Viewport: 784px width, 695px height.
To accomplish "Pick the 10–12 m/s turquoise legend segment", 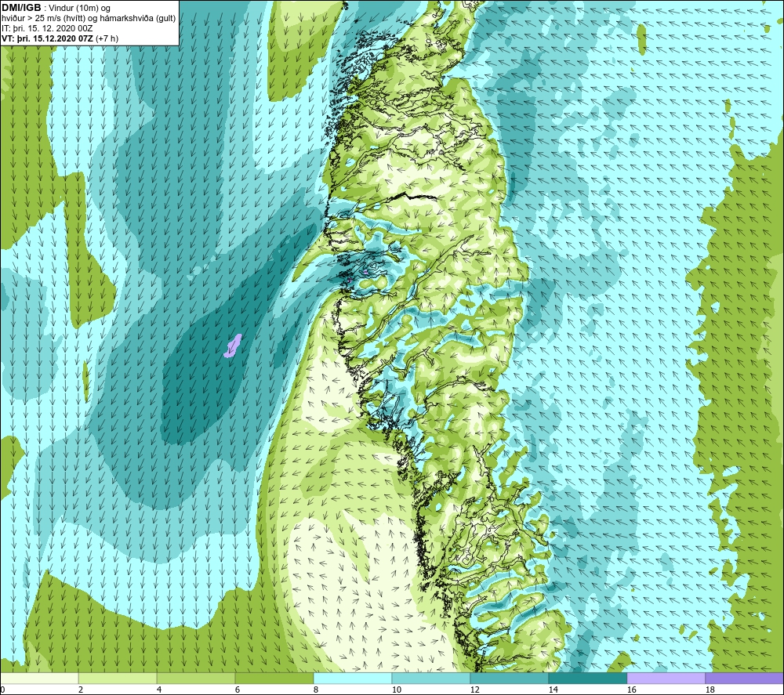I will pos(431,679).
